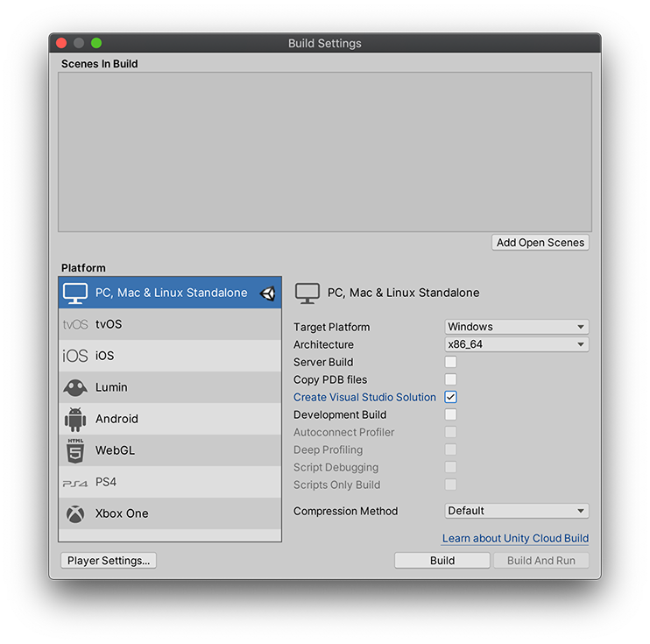This screenshot has width=650, height=644.
Task: Click the PS4 platform icon
Action: (x=75, y=482)
